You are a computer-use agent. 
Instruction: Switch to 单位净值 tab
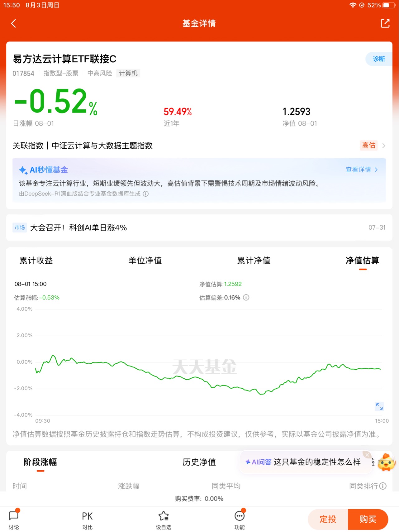[145, 261]
